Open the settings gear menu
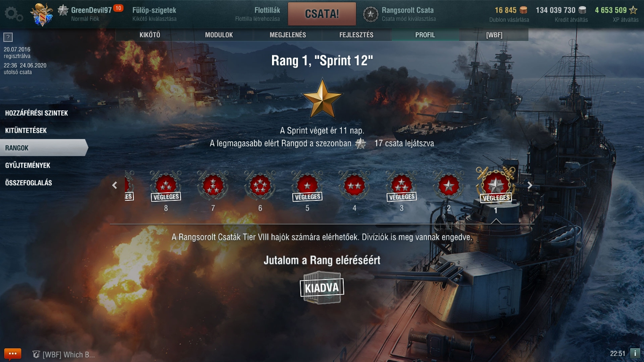644x362 pixels. 13,14
